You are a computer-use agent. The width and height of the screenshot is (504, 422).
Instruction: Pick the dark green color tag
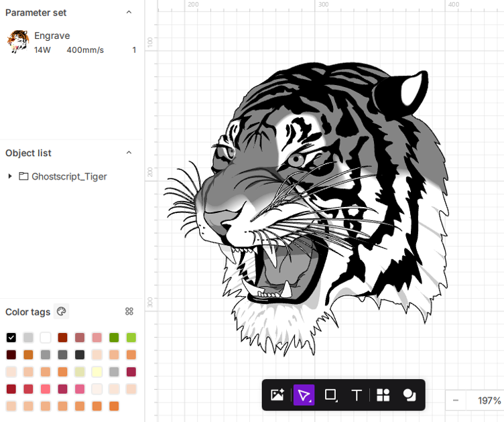pyautogui.click(x=114, y=338)
